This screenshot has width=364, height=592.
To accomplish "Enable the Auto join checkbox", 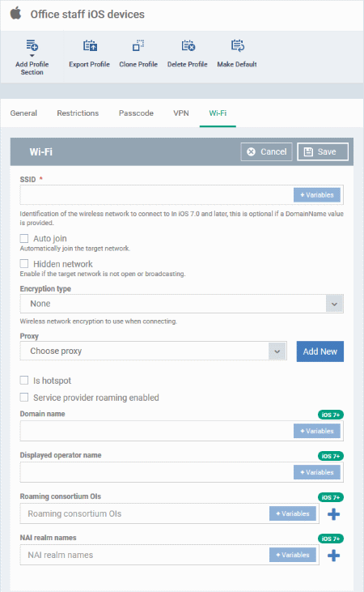I will tap(24, 238).
